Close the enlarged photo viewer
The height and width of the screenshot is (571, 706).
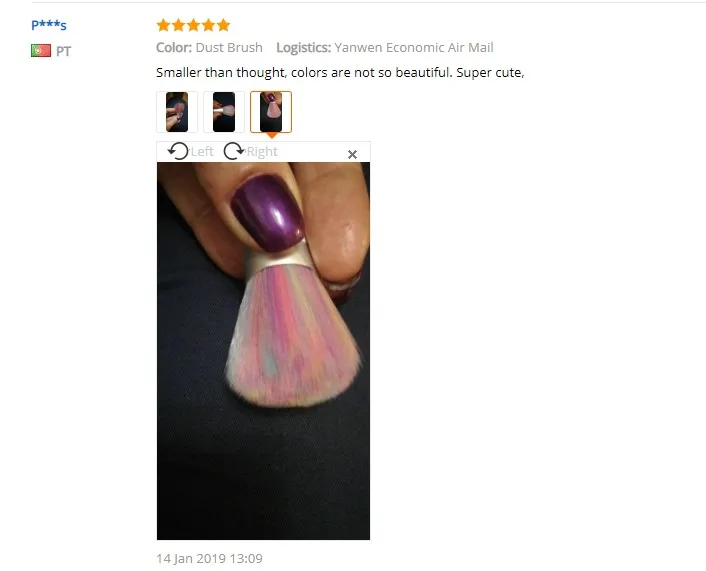pyautogui.click(x=353, y=154)
